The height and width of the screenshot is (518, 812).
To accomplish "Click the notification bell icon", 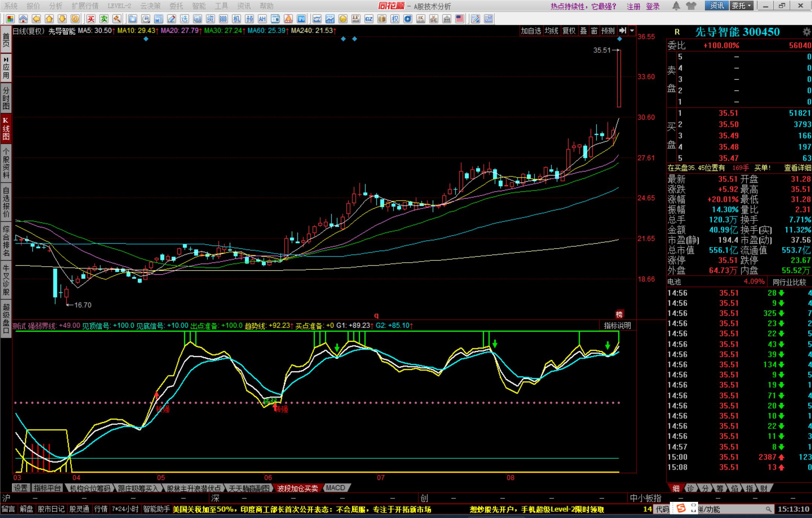I will pos(676,6).
